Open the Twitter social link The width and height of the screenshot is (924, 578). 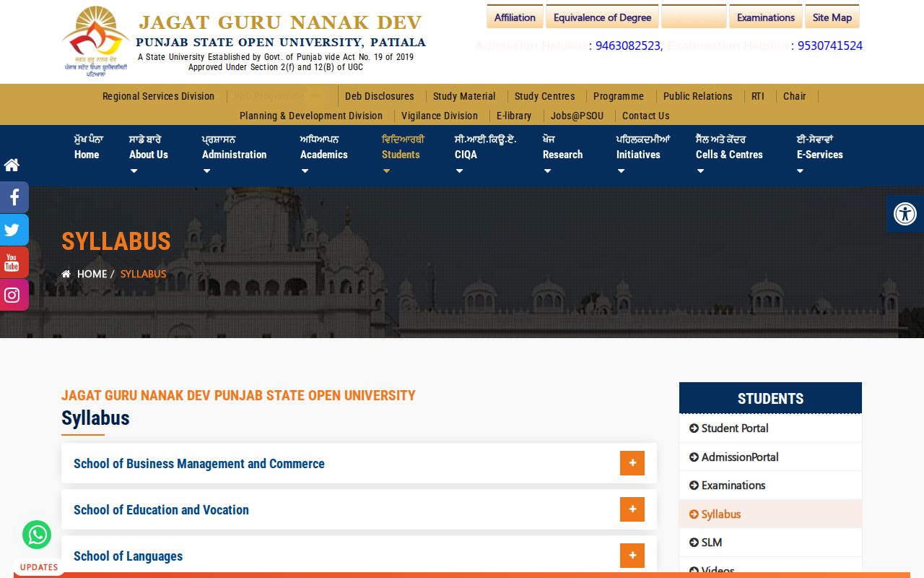[x=14, y=230]
